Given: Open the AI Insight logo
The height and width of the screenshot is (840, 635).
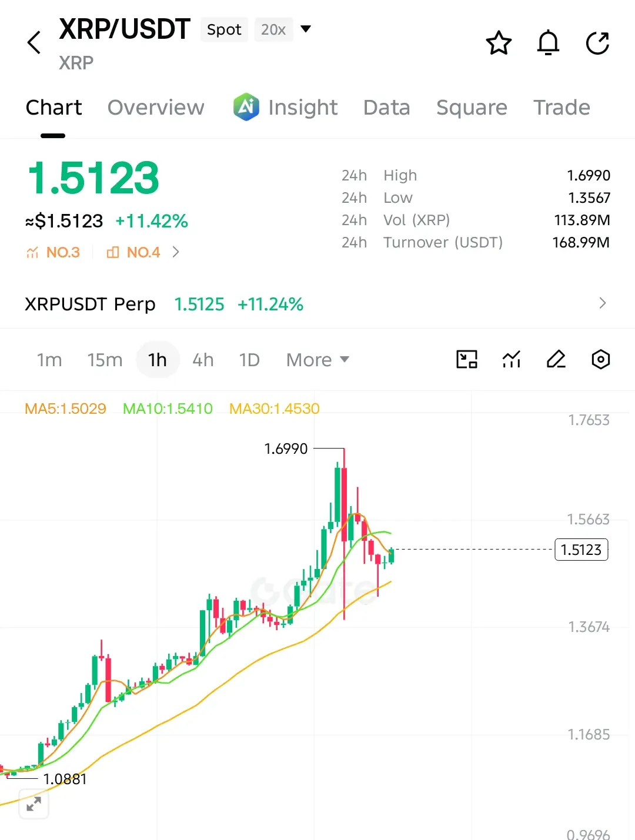Looking at the screenshot, I should 246,107.
